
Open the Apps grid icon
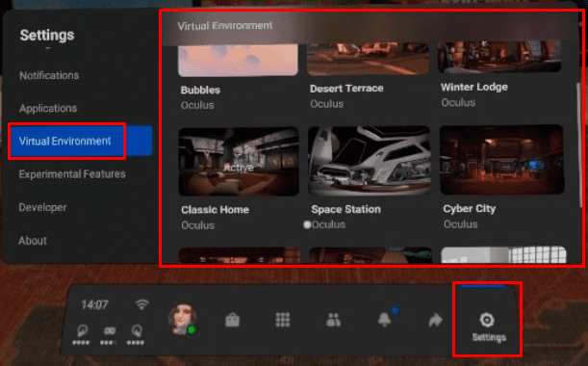click(x=283, y=320)
